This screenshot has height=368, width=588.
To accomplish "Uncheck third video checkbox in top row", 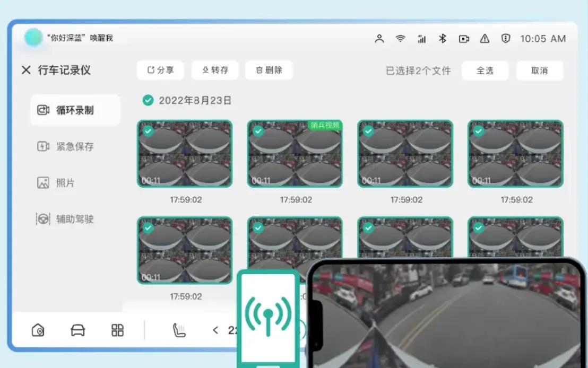I will coord(369,131).
